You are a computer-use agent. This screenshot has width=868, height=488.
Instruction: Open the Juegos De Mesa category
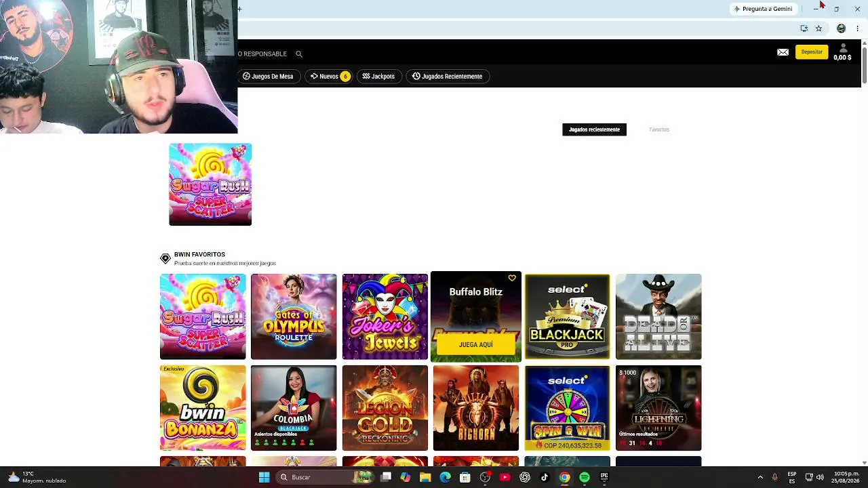click(268, 77)
